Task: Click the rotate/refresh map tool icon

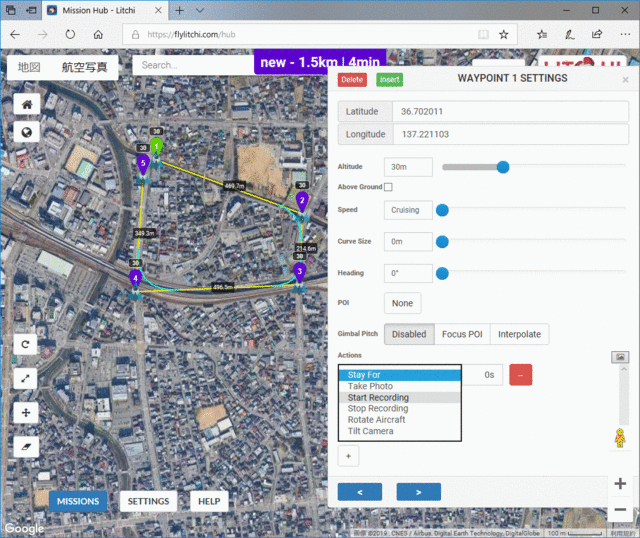Action: click(25, 345)
